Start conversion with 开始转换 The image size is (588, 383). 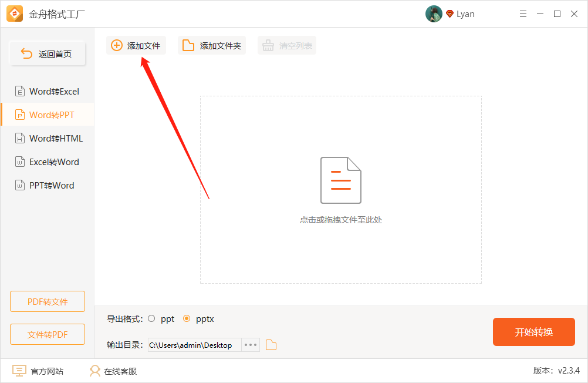click(533, 332)
